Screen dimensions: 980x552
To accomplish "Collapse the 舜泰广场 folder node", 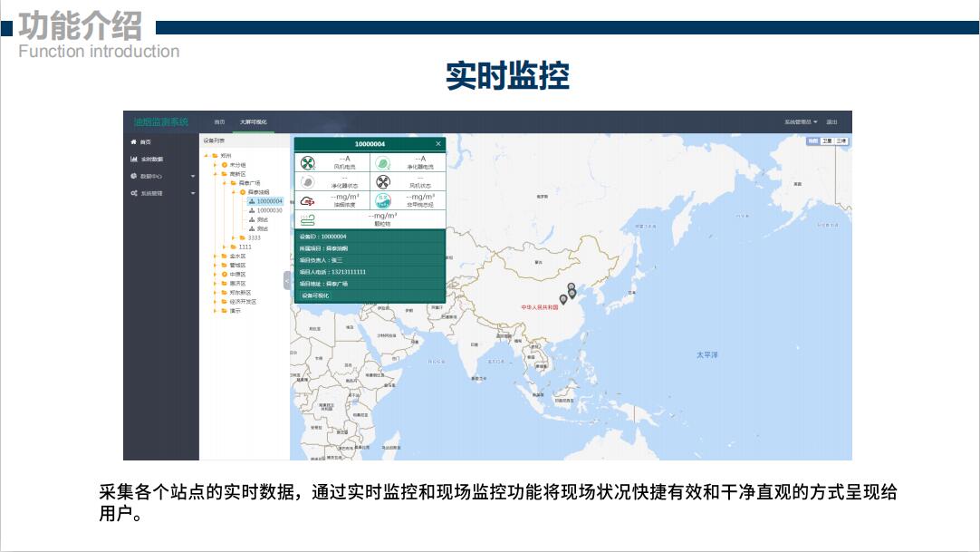I will coord(225,183).
